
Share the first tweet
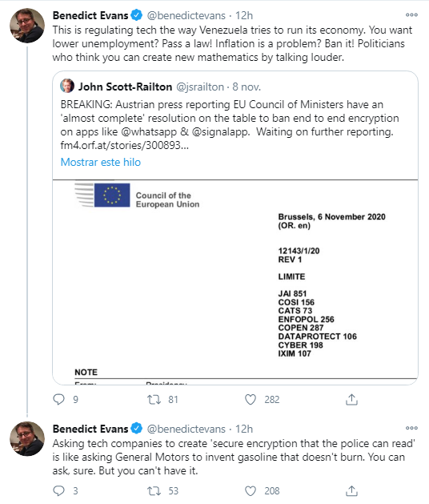point(351,399)
